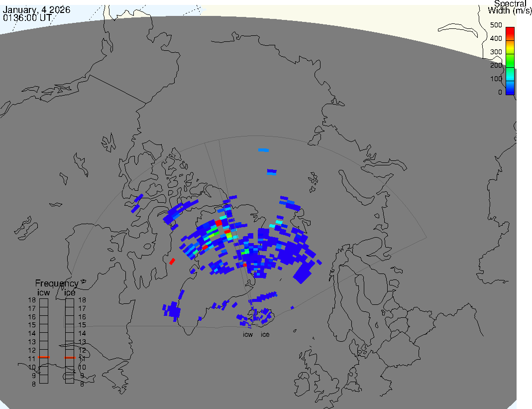Click the 300 label on the color scale
The image size is (532, 409).
(496, 52)
